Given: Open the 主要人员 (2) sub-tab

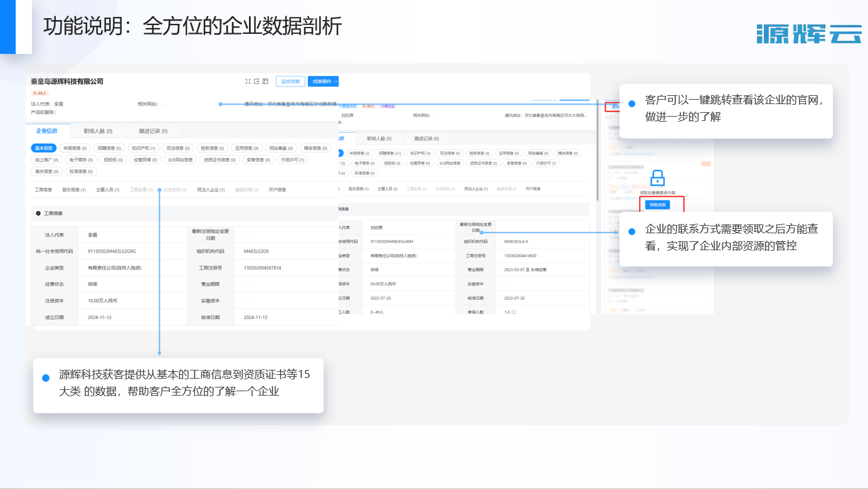Looking at the screenshot, I should [388, 189].
